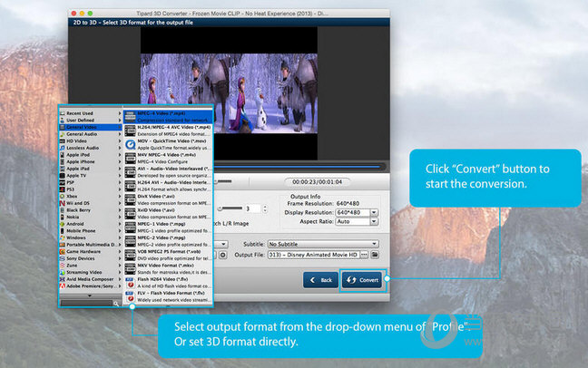588x368 pixels.
Task: Click the scroll-down arrow below category list
Action: point(90,295)
